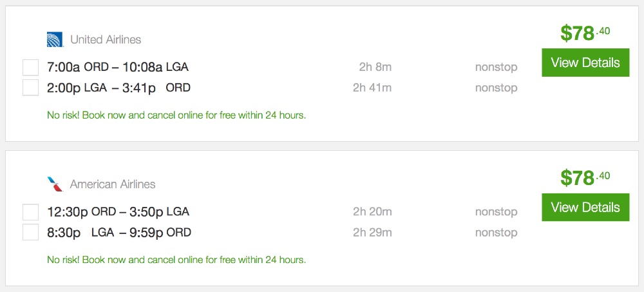Click the United Airlines carrier name
The width and height of the screenshot is (644, 292).
pyautogui.click(x=106, y=40)
